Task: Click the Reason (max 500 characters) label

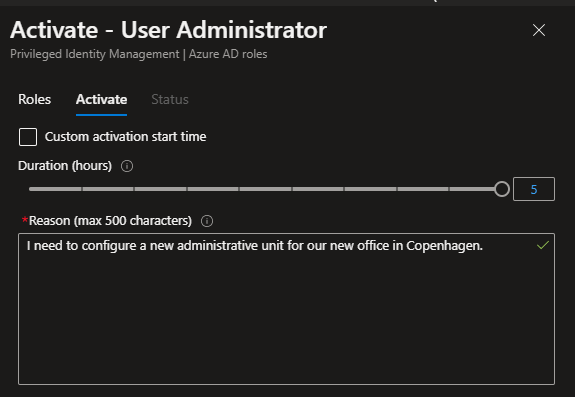Action: point(110,221)
